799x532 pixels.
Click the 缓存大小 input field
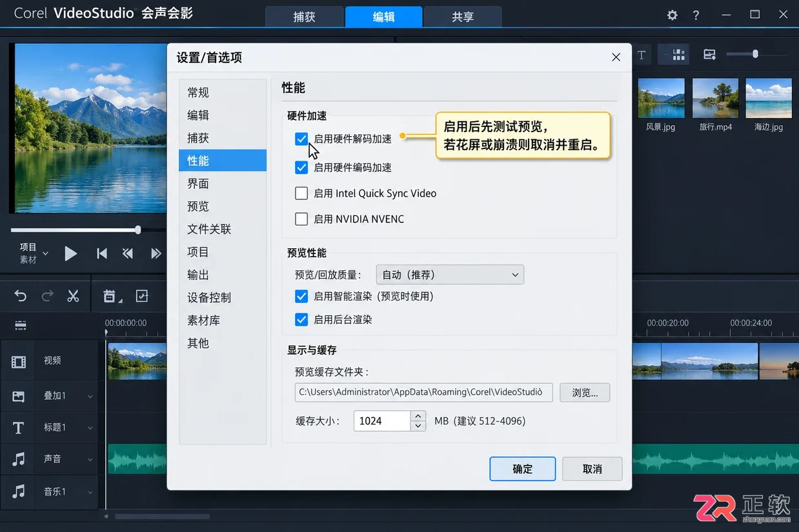(x=382, y=421)
